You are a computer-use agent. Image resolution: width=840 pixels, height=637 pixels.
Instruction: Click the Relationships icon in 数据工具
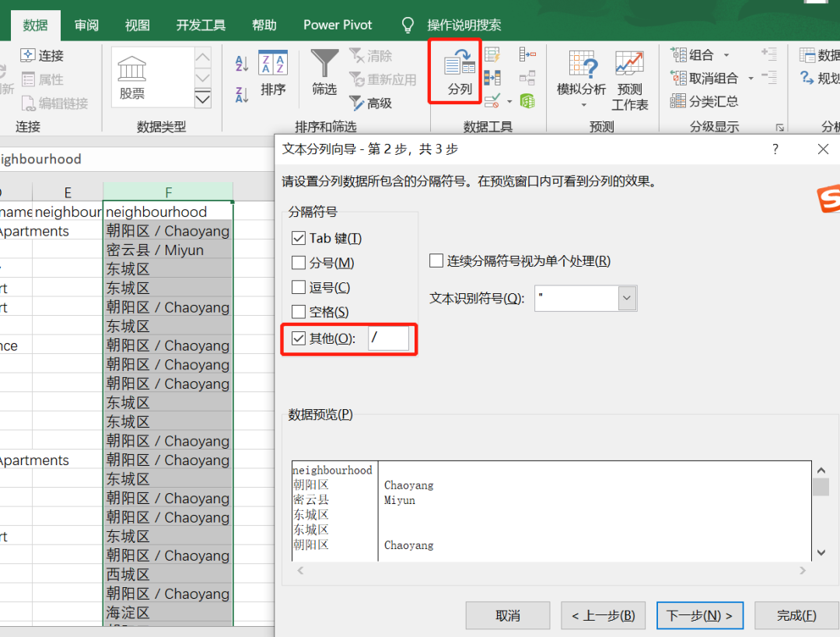click(x=527, y=79)
